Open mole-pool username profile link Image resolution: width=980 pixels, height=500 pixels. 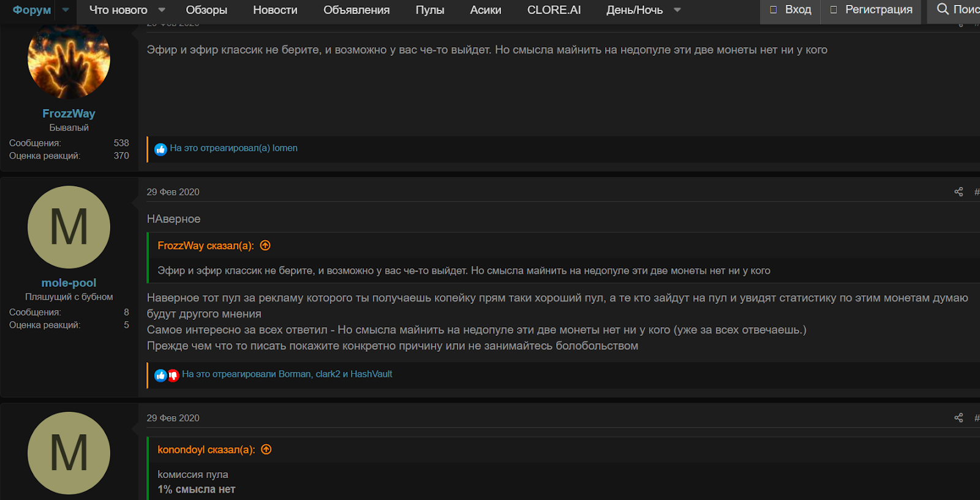[x=69, y=282]
